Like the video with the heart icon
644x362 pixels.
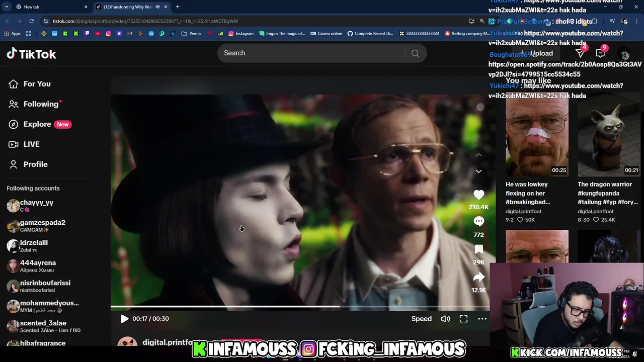[478, 195]
